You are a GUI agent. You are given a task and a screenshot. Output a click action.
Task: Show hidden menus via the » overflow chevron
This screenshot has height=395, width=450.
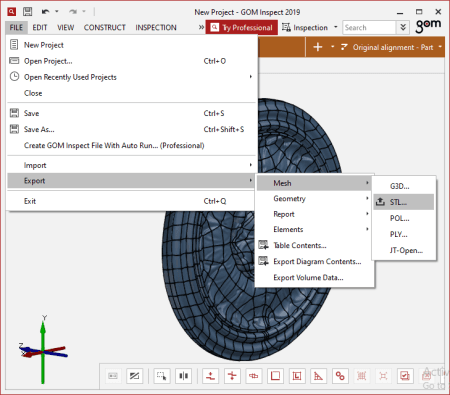201,27
